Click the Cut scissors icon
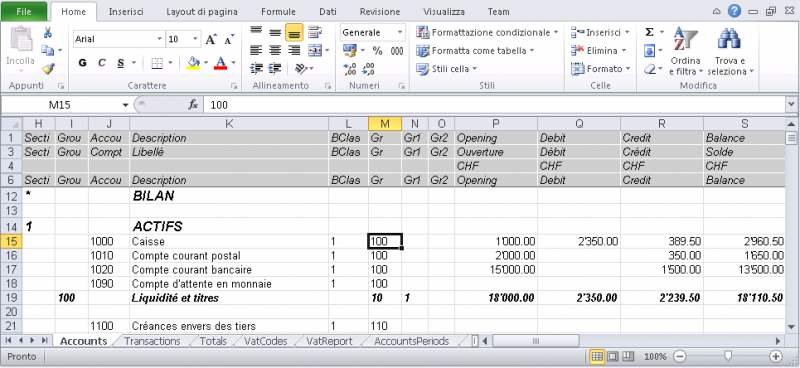The height and width of the screenshot is (368, 800). 47,33
